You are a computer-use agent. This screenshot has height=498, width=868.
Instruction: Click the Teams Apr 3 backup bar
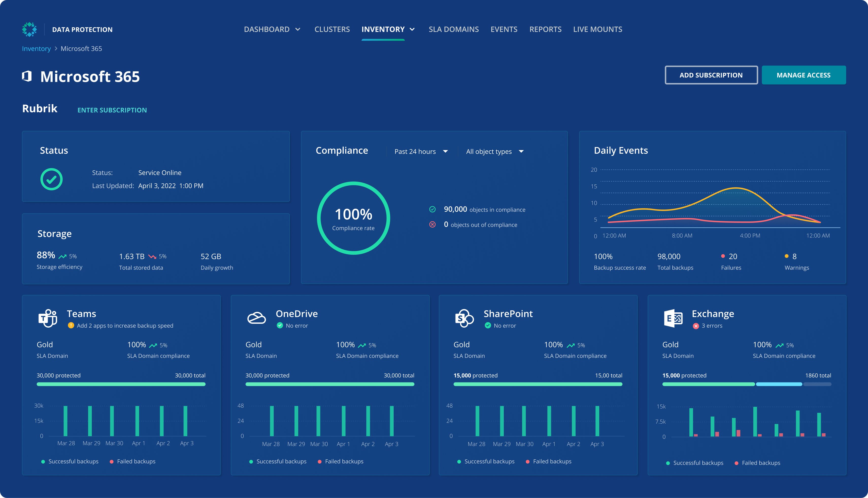(185, 421)
